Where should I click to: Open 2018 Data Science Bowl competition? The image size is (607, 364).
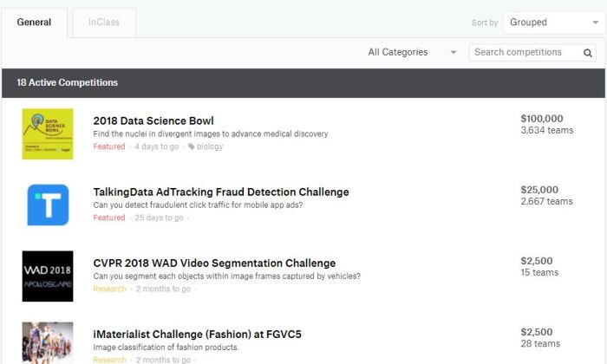pos(153,120)
